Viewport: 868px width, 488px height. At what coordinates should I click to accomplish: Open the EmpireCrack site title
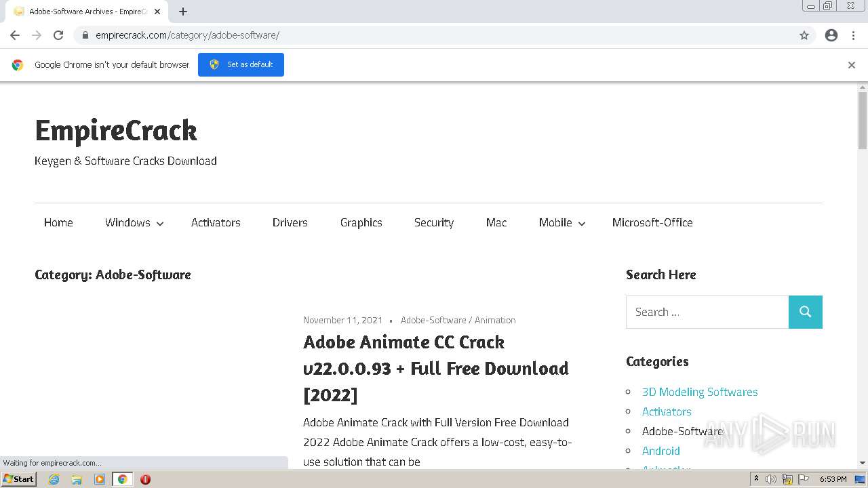click(116, 130)
